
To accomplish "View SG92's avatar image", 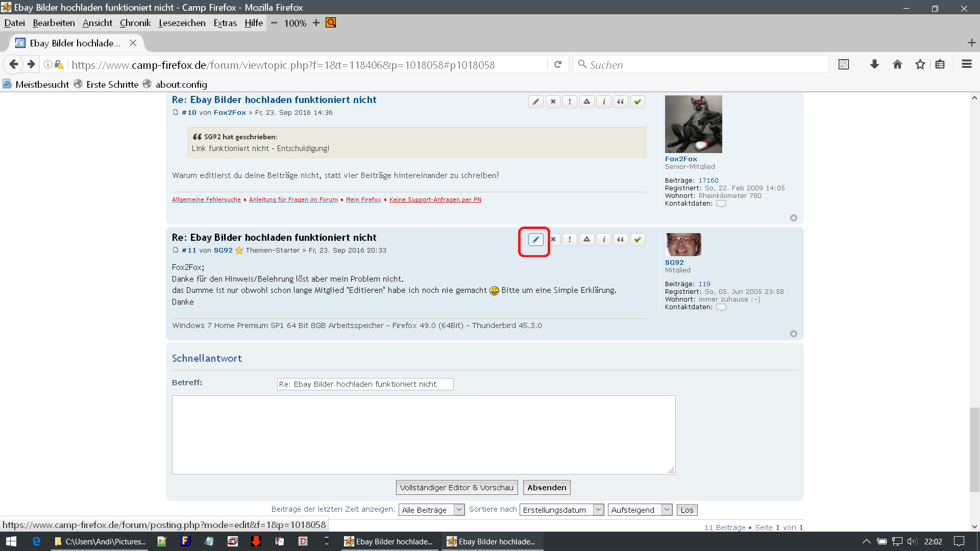I will point(683,244).
